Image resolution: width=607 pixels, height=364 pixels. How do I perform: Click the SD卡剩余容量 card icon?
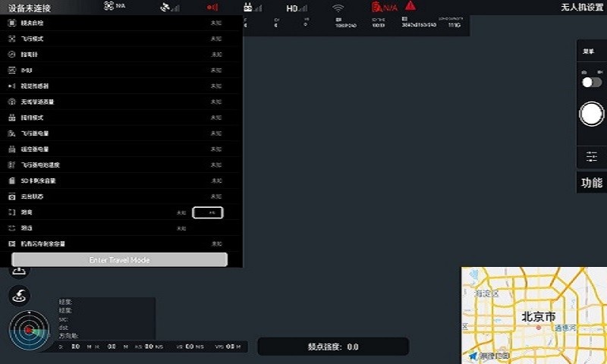[12, 180]
